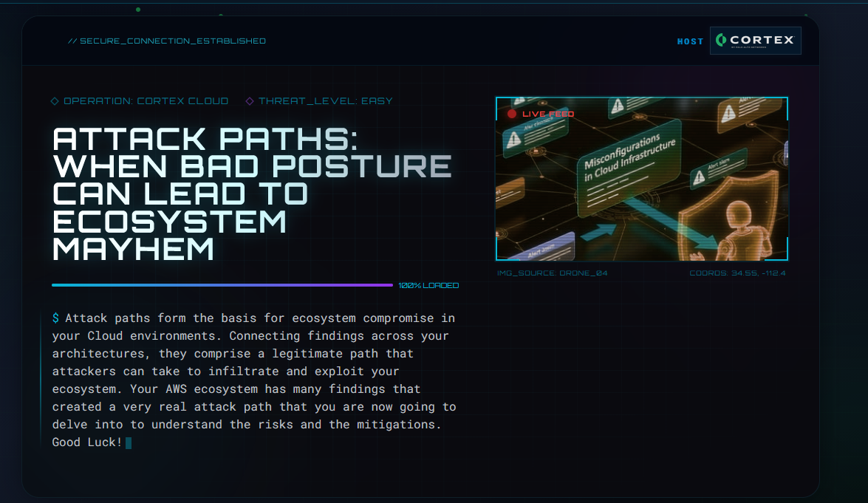The height and width of the screenshot is (503, 868).
Task: Click the small green dot above the card
Action: click(x=138, y=10)
